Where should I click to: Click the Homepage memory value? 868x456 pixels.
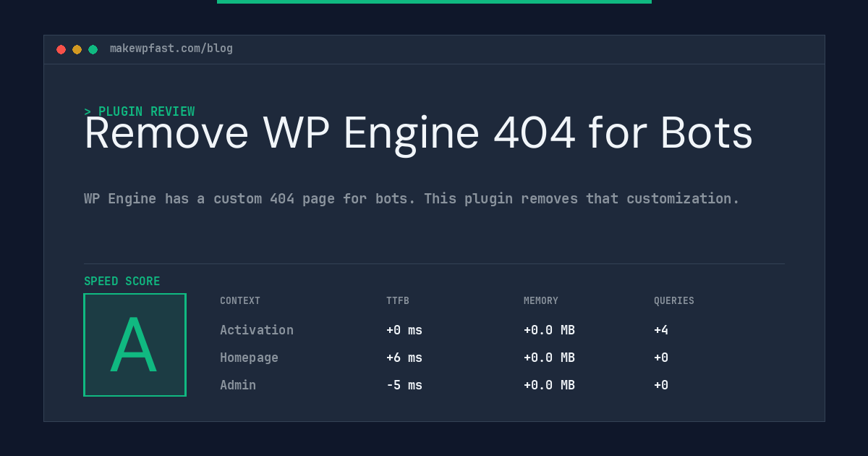tap(549, 358)
